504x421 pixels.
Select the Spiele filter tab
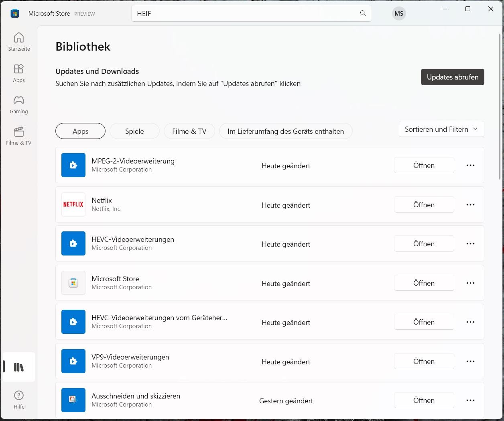click(x=134, y=131)
